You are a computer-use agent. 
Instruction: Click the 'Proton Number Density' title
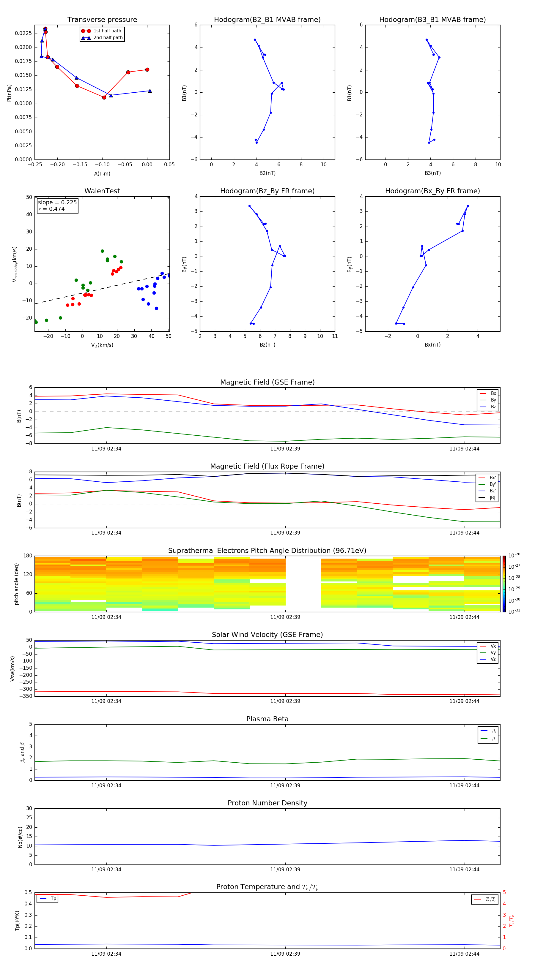coord(267,803)
